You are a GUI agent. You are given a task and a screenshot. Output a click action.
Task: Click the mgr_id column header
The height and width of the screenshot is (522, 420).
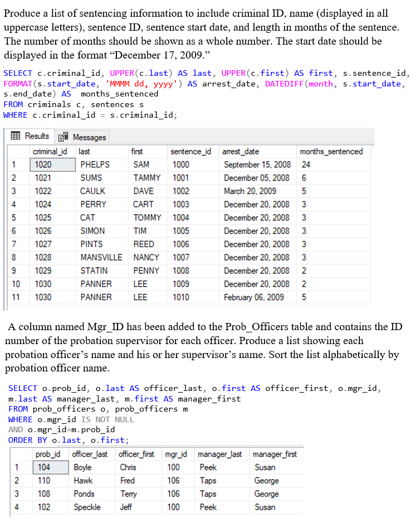point(176,454)
